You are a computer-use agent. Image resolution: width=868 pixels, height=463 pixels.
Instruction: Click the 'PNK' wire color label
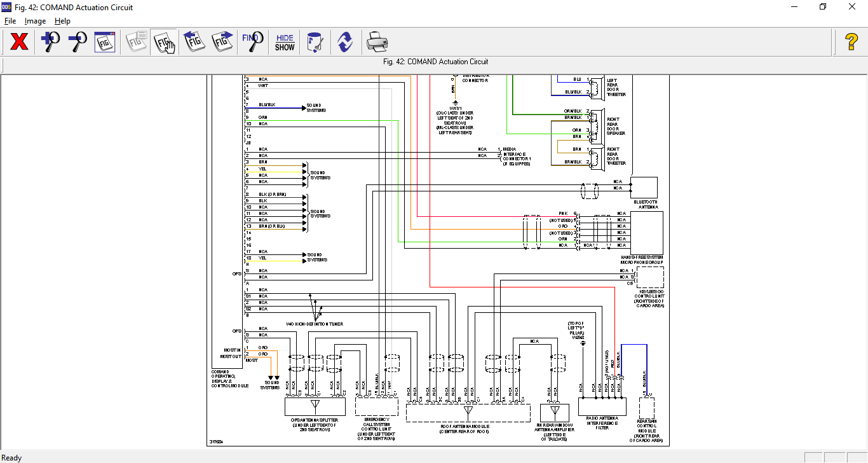tap(563, 214)
